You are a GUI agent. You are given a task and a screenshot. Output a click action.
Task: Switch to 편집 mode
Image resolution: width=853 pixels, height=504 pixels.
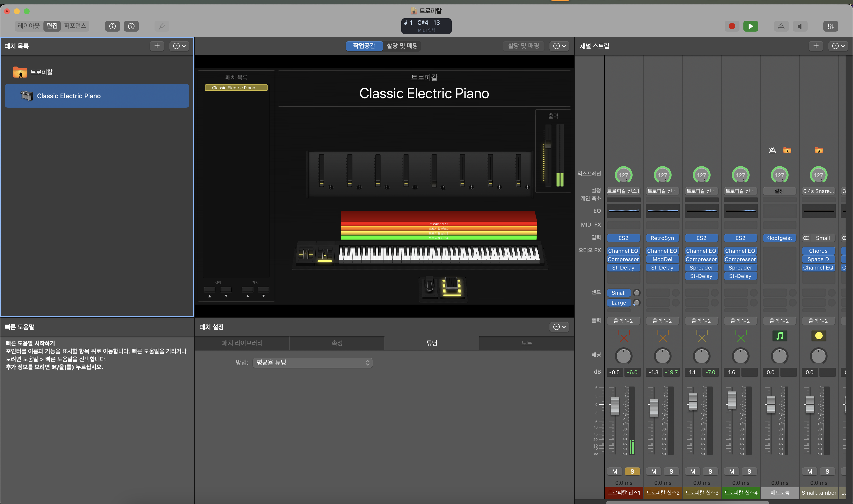click(52, 26)
